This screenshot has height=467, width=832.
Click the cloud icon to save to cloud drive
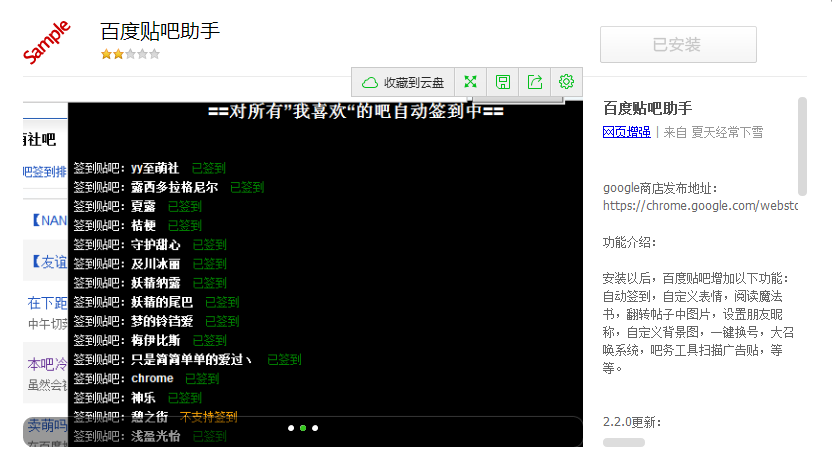[x=370, y=82]
